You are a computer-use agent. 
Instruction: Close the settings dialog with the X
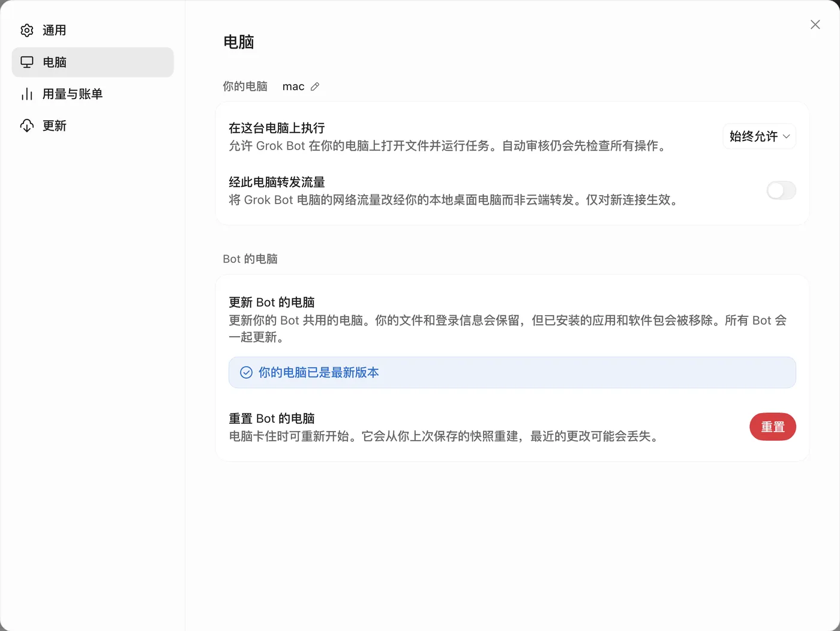[815, 25]
